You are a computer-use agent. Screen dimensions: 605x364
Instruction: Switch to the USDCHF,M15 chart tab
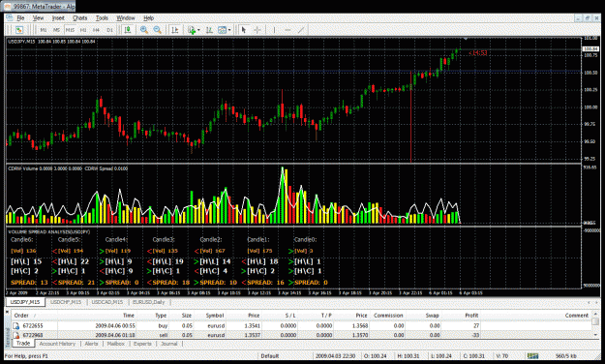tap(66, 302)
